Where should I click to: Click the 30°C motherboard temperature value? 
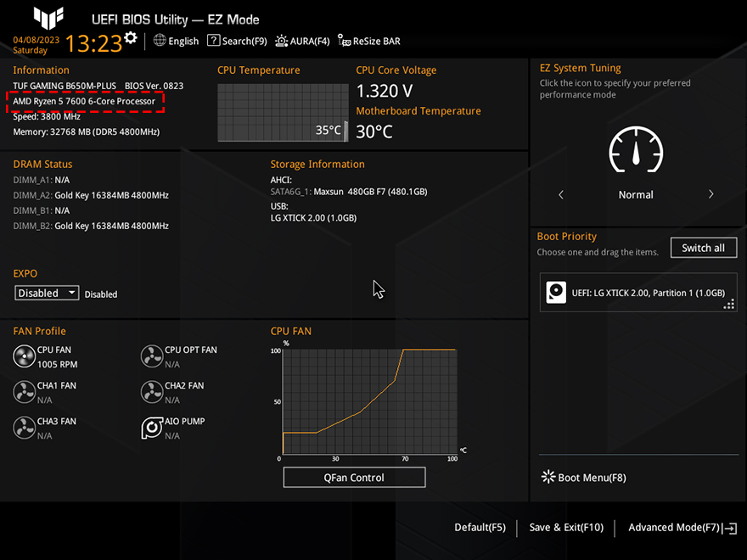pyautogui.click(x=374, y=132)
